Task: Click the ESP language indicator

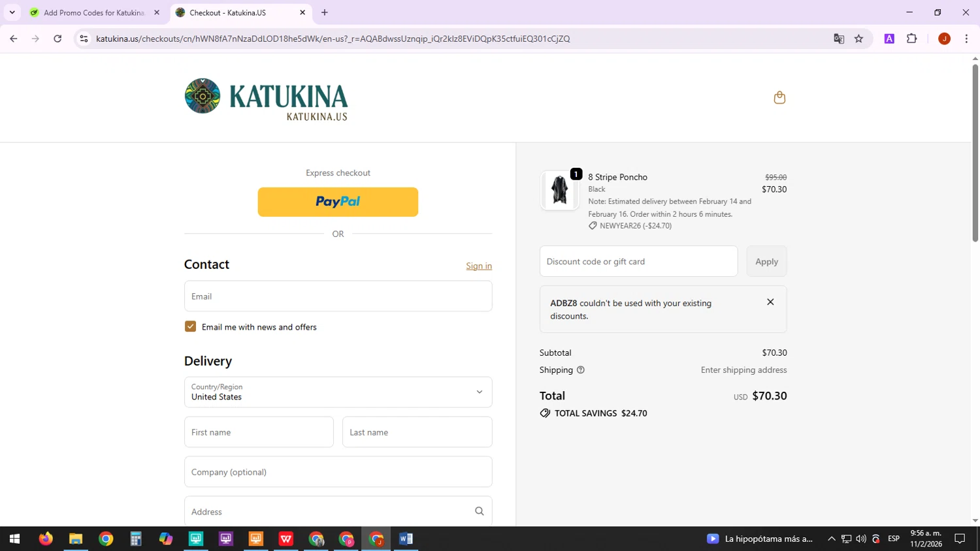Action: tap(894, 539)
